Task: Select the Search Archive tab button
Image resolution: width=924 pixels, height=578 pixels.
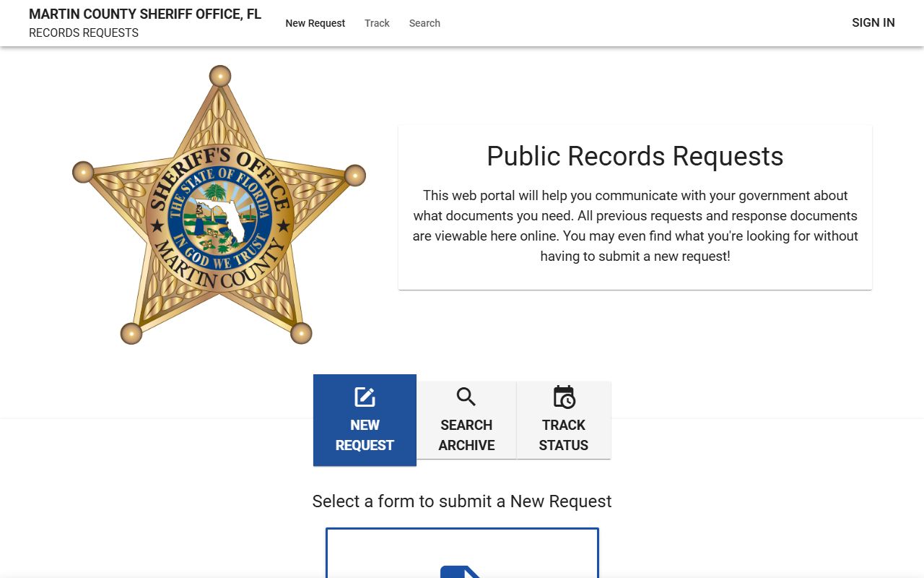Action: tap(466, 420)
